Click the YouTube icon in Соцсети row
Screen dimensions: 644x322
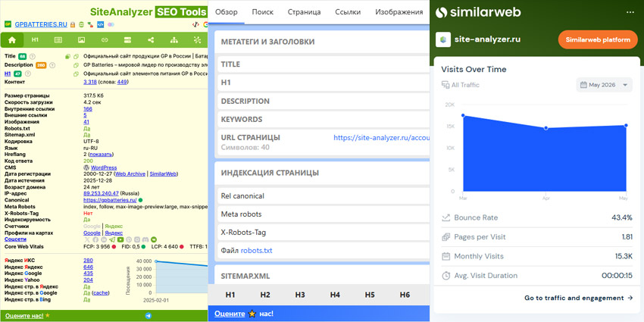(x=120, y=239)
